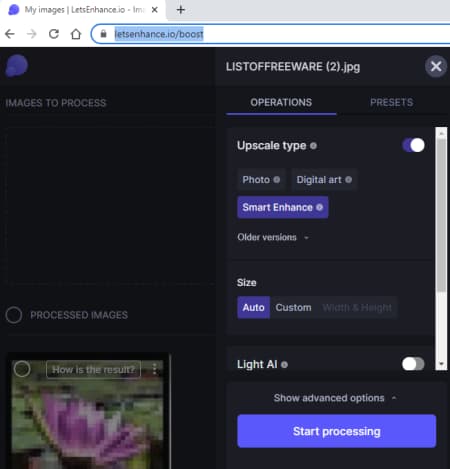Viewport: 450px width, 469px height.
Task: Click the scrollbar up arrow
Action: pyautogui.click(x=441, y=133)
